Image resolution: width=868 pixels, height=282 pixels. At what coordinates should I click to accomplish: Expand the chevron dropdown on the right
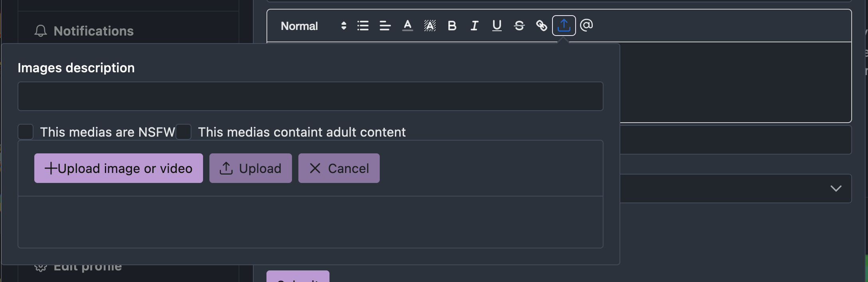tap(836, 189)
